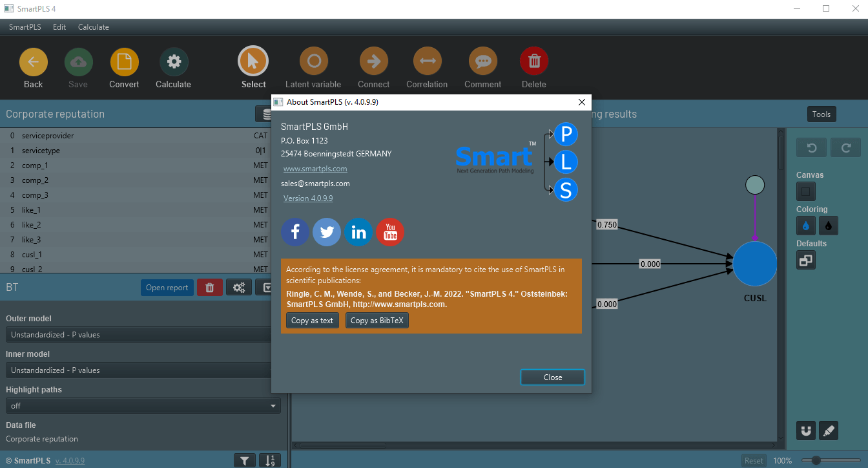Activate the Select pointer tool

253,61
